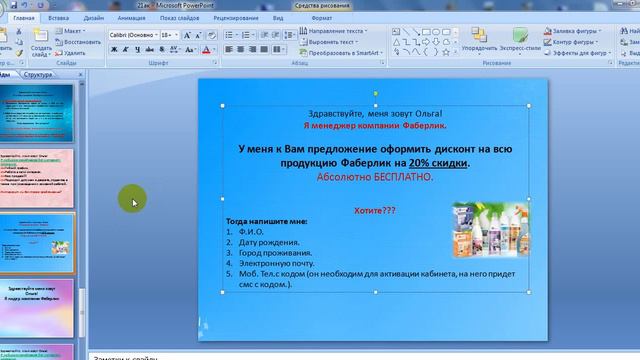Open character spacing AV dropdown

[175, 49]
